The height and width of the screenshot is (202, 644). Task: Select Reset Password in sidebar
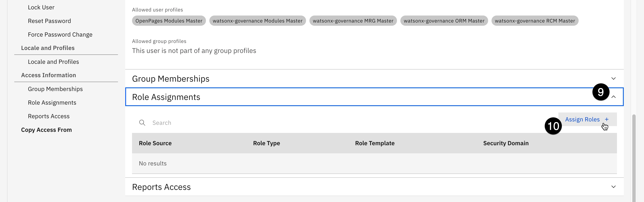49,21
